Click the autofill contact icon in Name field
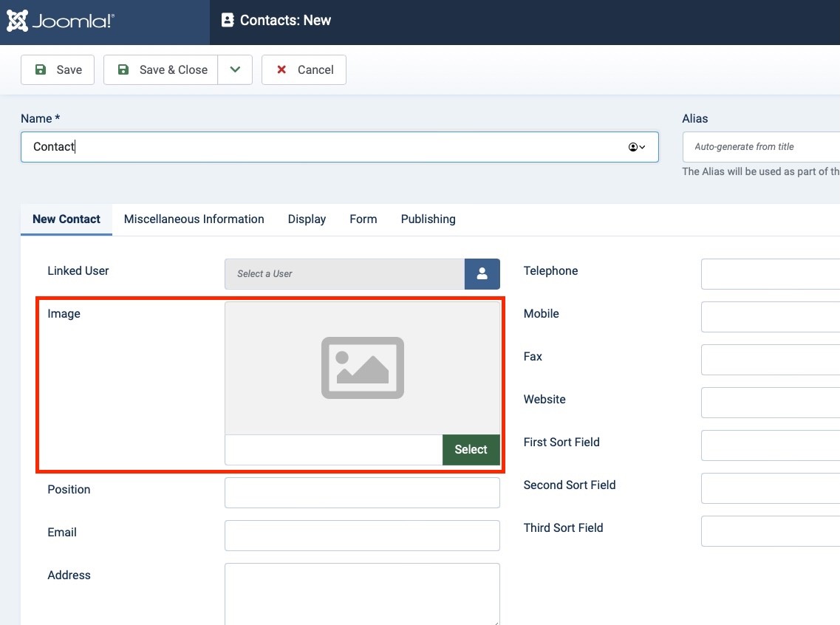 636,147
